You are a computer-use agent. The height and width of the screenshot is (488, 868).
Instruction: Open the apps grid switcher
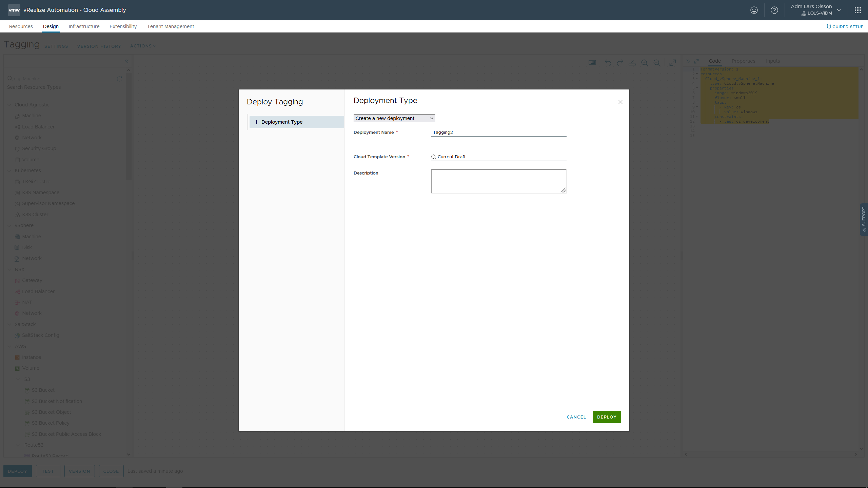click(x=857, y=10)
